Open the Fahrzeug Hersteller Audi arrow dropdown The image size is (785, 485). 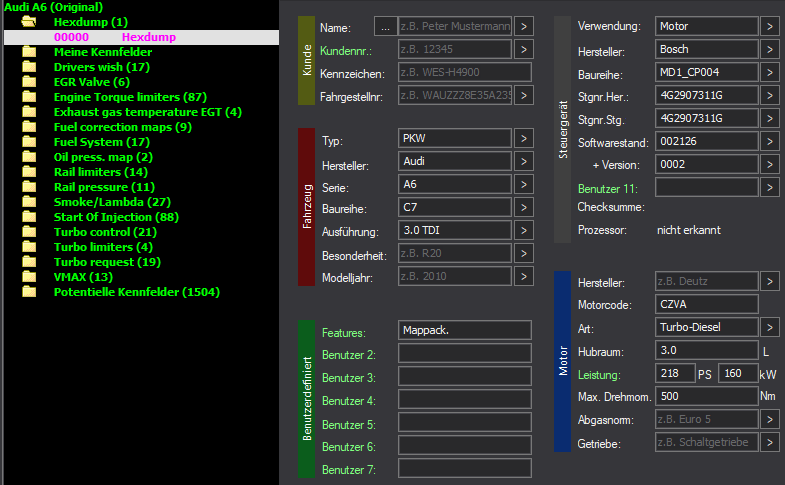(x=524, y=161)
